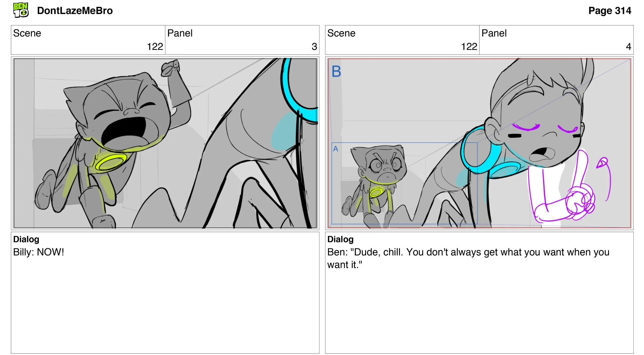Select the Scene 122 Panel 4 storyboard image
The height and width of the screenshot is (355, 644).
tap(479, 143)
